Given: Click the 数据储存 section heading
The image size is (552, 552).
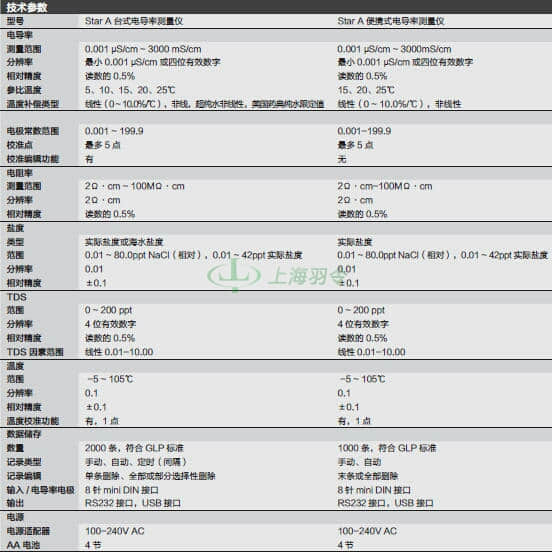Looking at the screenshot, I should (x=24, y=434).
